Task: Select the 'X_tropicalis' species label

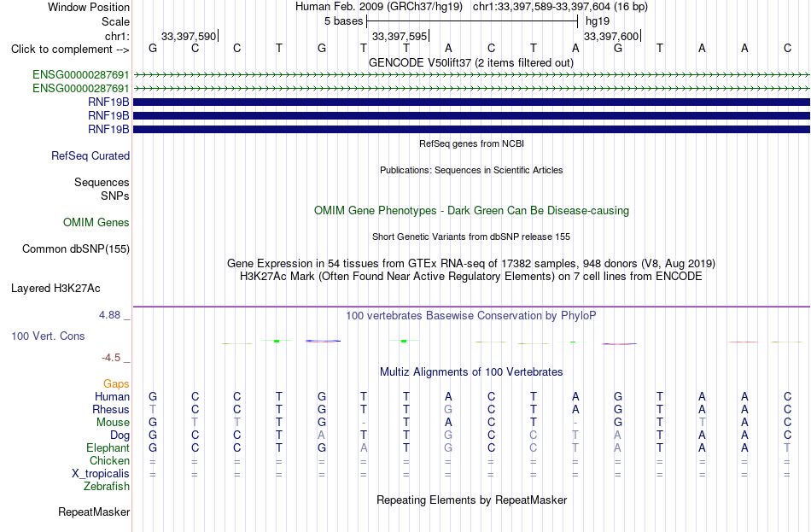Action: (x=101, y=474)
